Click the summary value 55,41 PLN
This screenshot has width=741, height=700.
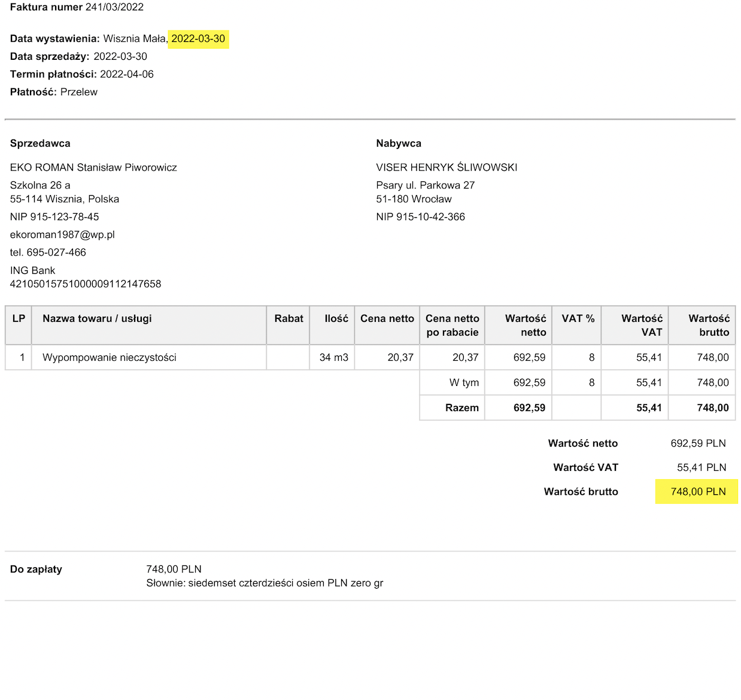pos(701,468)
